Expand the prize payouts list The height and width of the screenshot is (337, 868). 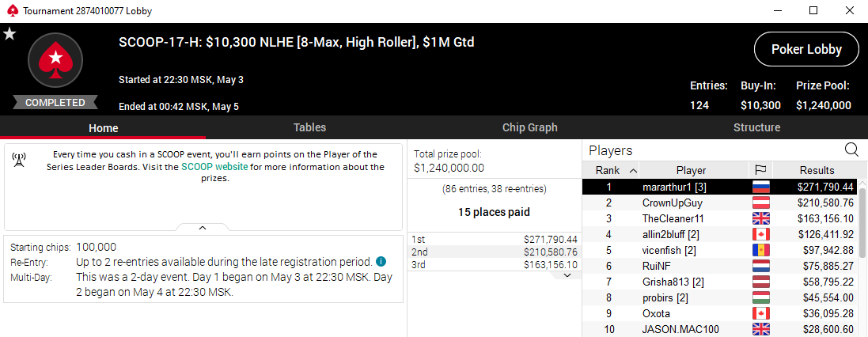(567, 275)
